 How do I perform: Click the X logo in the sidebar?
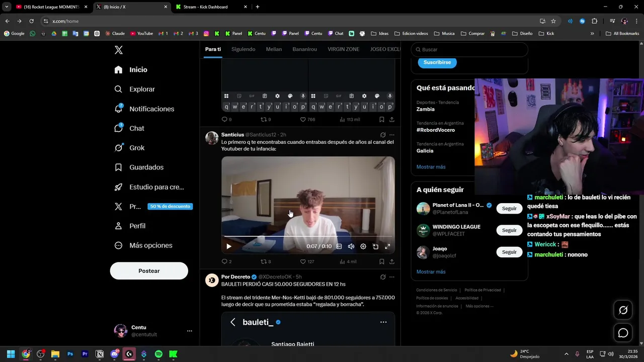(x=118, y=50)
